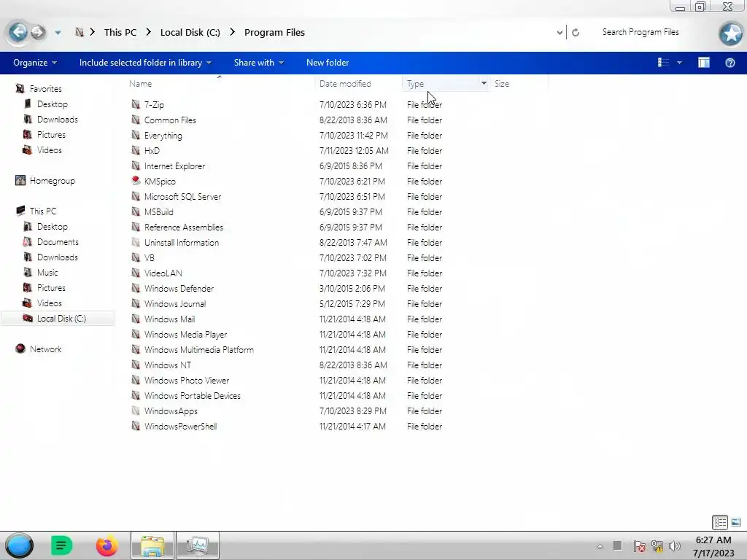Click the speaker volume tray icon
This screenshot has height=560, width=747.
coord(674,546)
